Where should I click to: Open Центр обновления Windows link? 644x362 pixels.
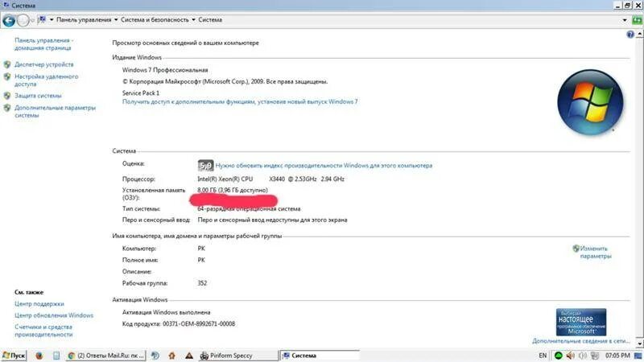click(54, 315)
